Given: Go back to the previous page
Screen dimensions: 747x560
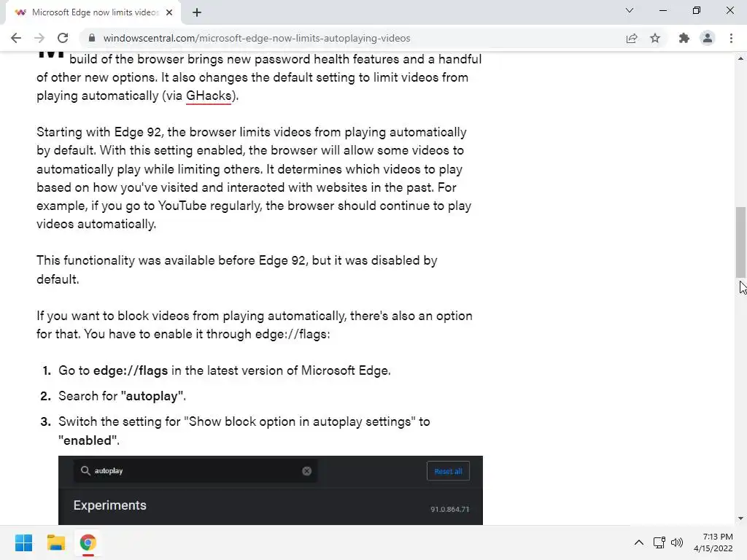Looking at the screenshot, I should pyautogui.click(x=16, y=38).
